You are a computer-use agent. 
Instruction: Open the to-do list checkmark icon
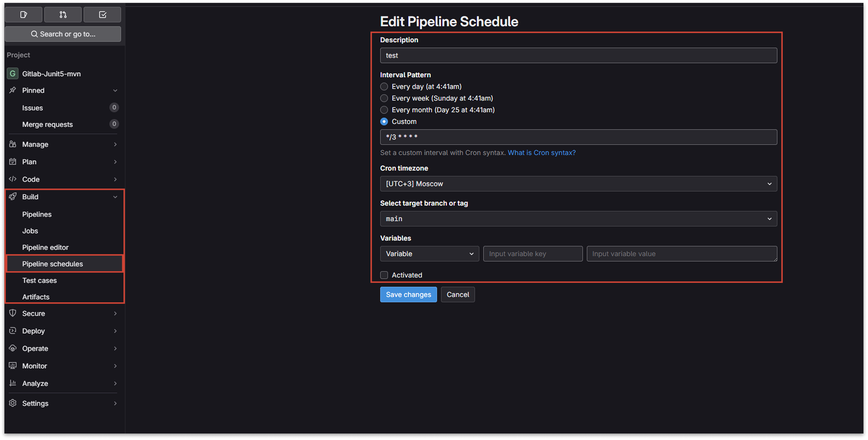[x=102, y=15]
